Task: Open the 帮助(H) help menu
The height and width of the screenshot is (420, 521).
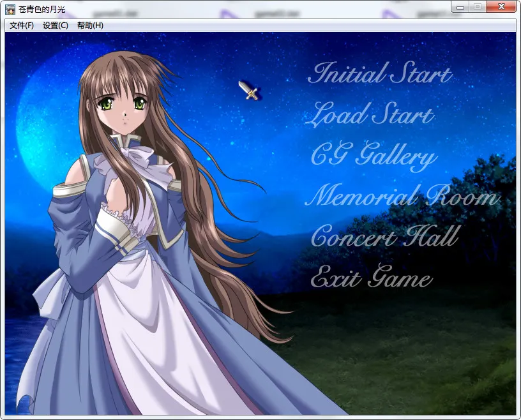Action: point(90,26)
